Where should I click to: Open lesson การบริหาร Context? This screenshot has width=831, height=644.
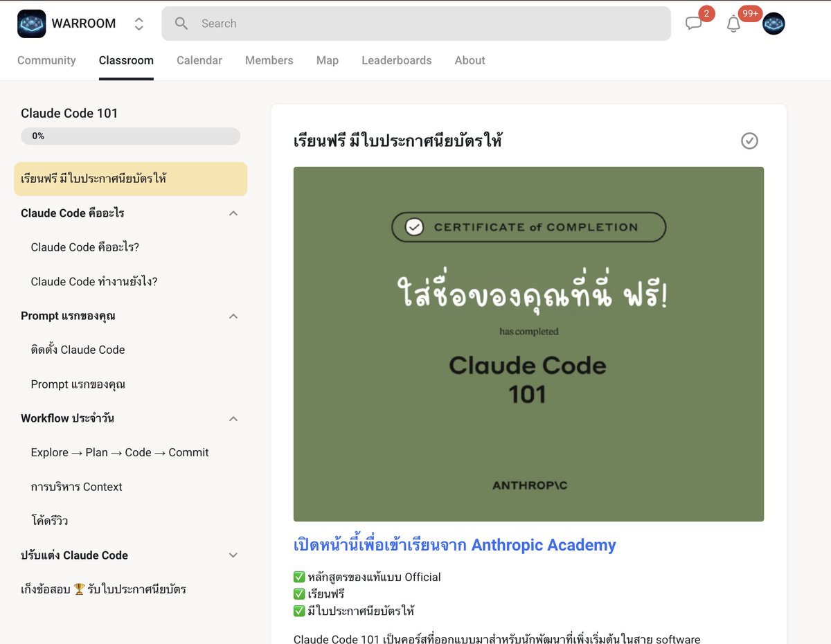(76, 487)
